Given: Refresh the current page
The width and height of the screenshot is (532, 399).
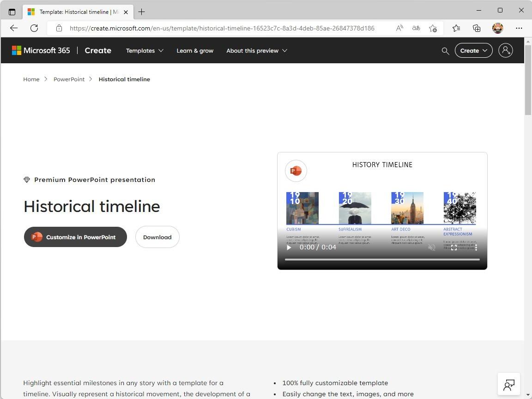Looking at the screenshot, I should [34, 28].
